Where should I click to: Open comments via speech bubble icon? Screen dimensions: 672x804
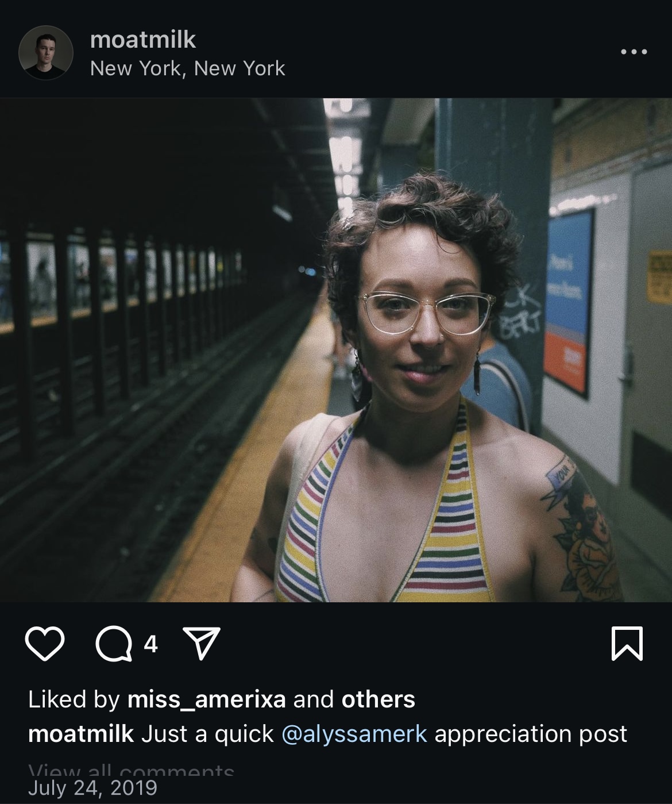114,644
